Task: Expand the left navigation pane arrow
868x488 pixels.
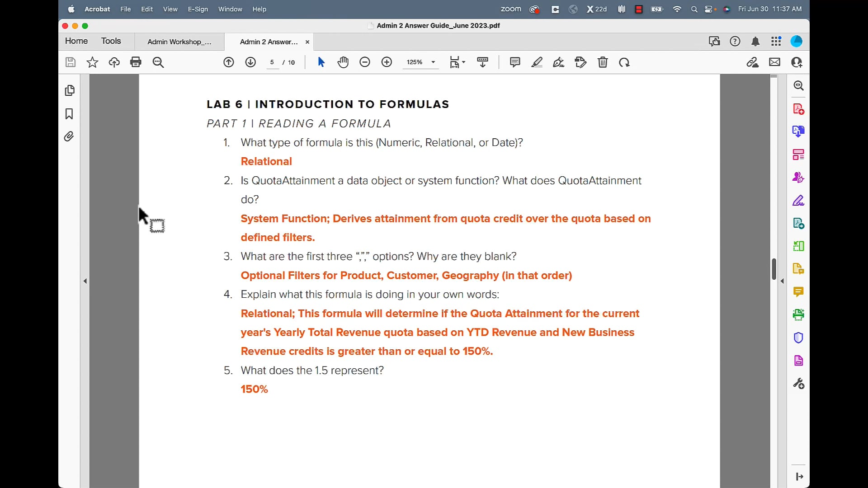Action: click(85, 281)
